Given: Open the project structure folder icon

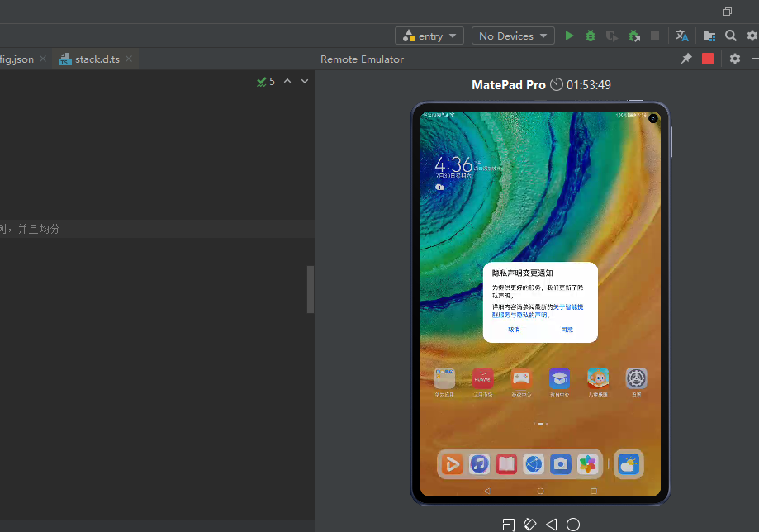Looking at the screenshot, I should [x=709, y=36].
